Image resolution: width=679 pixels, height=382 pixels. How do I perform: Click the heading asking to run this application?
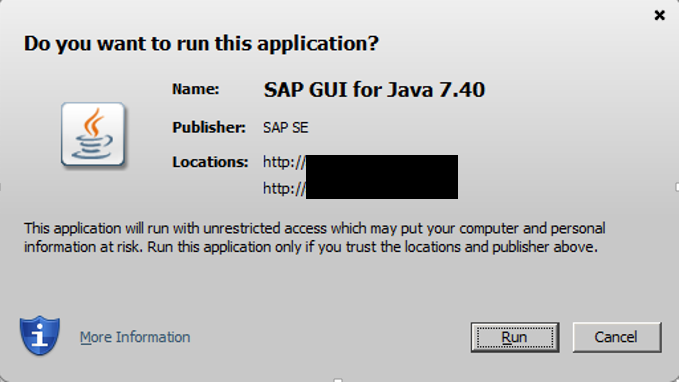(201, 43)
